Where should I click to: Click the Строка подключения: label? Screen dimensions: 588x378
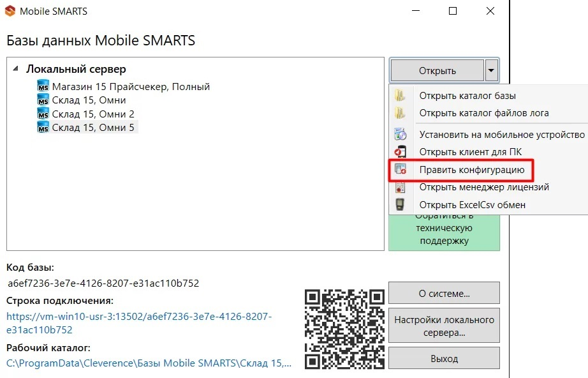59,301
